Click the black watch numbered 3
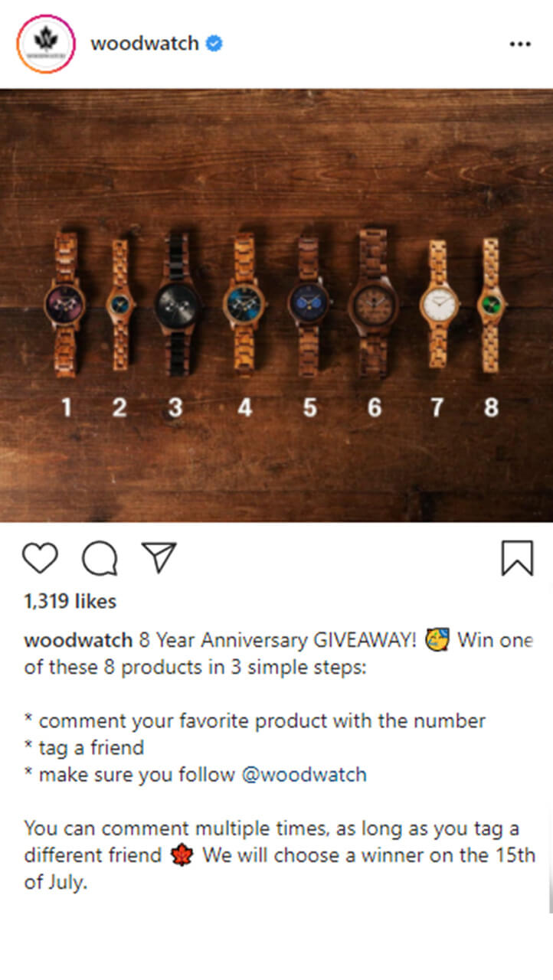This screenshot has width=553, height=980. pos(177,305)
